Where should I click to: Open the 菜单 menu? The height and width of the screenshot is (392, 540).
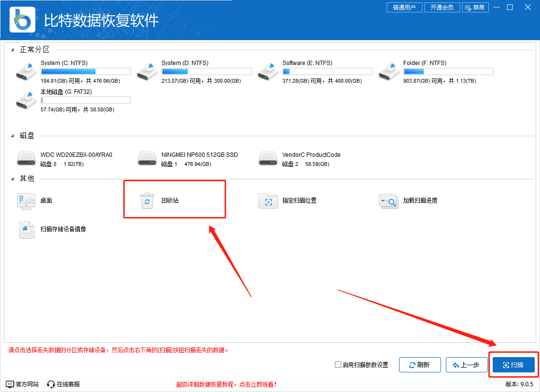click(475, 7)
